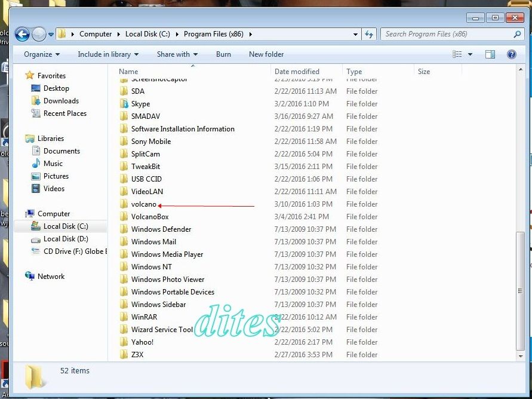Open Include in library menu
This screenshot has width=532, height=399.
click(x=108, y=54)
